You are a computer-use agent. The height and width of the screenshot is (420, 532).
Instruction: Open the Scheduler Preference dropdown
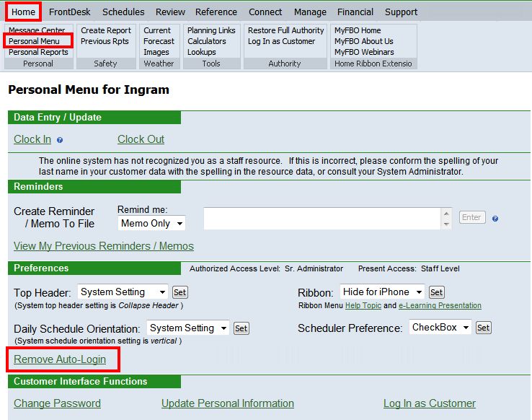[x=440, y=328]
